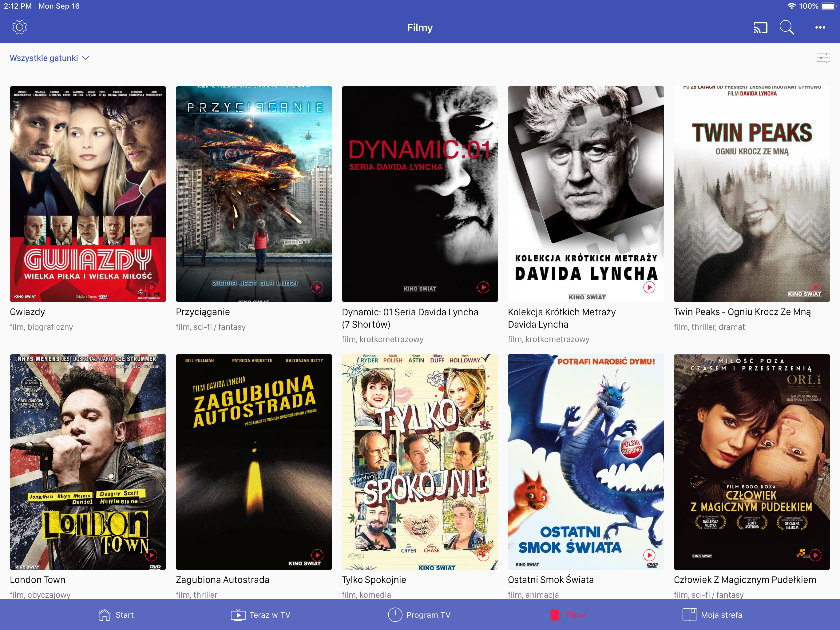Viewport: 840px width, 630px height.
Task: Click the 'film, obyczajowy' genre label
Action: (40, 595)
